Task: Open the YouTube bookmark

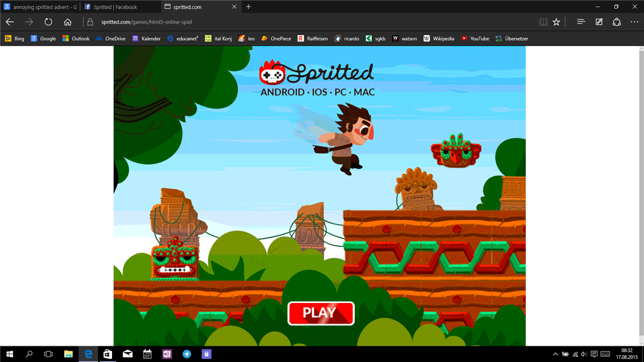Action: click(x=475, y=38)
